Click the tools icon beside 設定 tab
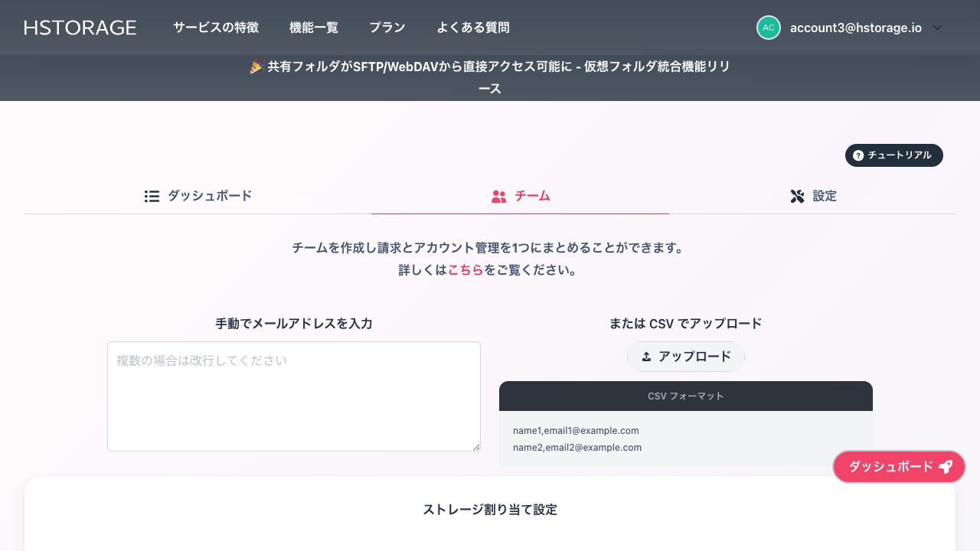 tap(797, 197)
